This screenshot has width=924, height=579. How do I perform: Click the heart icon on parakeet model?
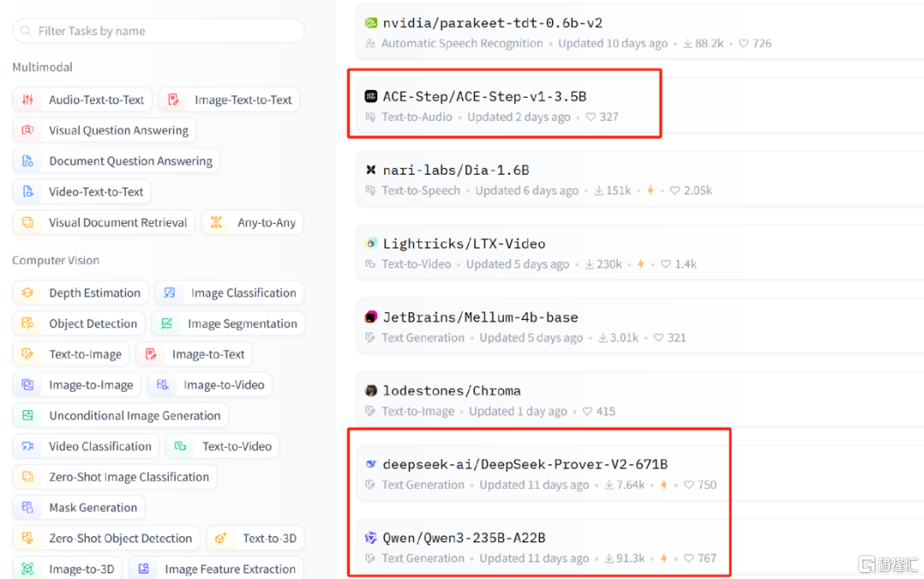(x=744, y=44)
